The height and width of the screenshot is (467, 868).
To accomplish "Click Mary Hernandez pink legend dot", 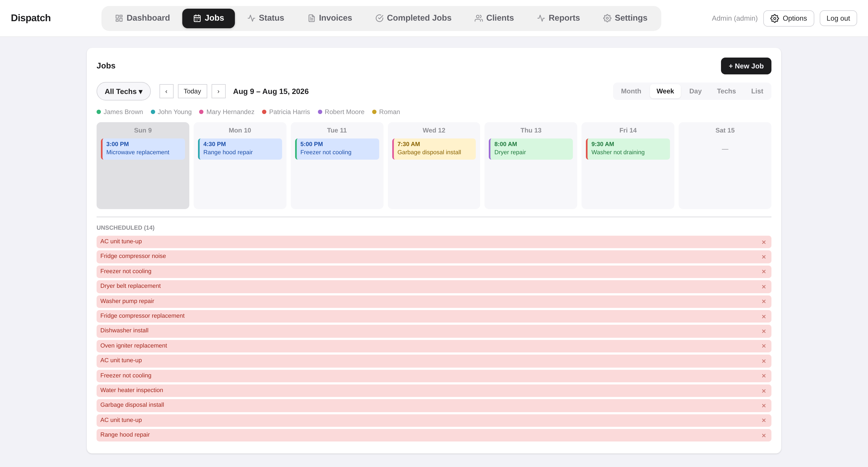I will pyautogui.click(x=201, y=112).
